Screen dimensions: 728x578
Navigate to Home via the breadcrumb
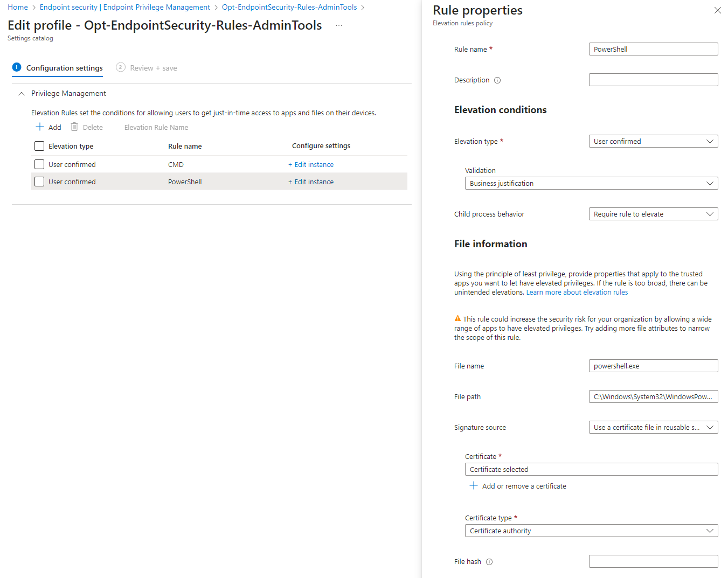[x=17, y=6]
